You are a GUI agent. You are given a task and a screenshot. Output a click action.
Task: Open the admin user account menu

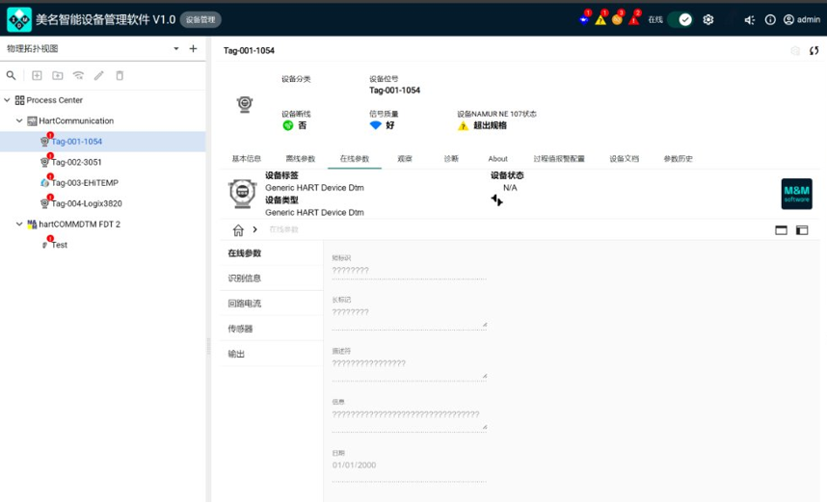pos(801,19)
